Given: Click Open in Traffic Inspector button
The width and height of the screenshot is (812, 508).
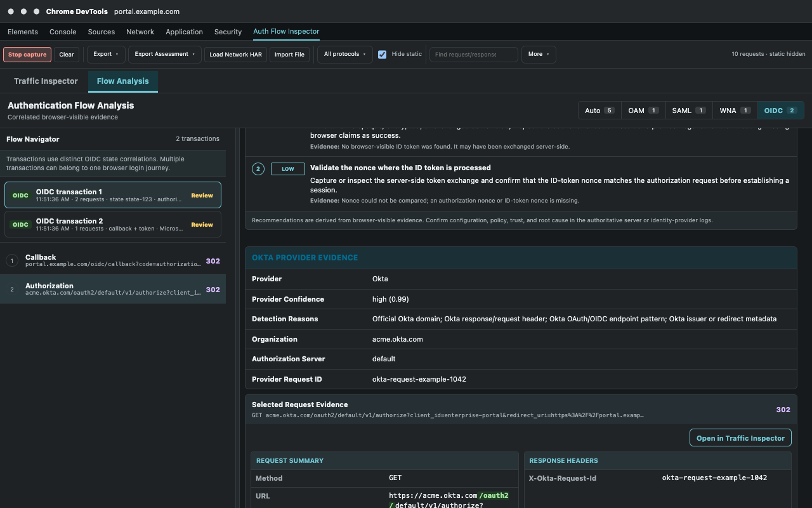Looking at the screenshot, I should (740, 438).
